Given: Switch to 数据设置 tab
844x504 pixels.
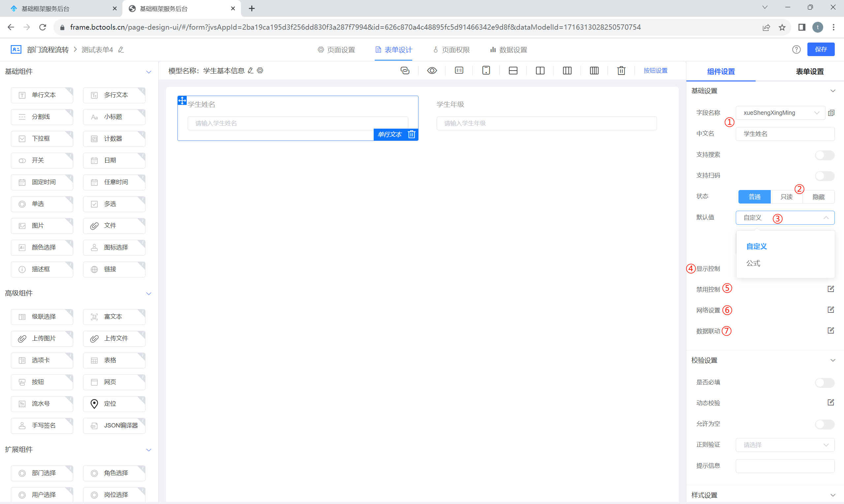Looking at the screenshot, I should (x=508, y=50).
